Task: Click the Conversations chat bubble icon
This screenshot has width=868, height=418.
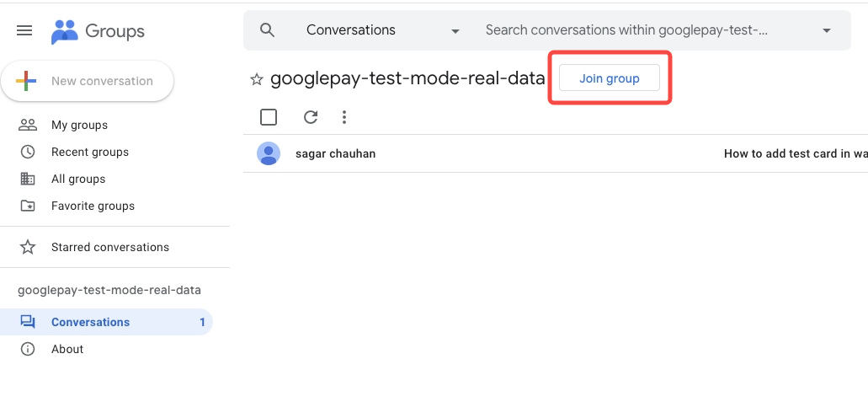Action: [x=28, y=322]
